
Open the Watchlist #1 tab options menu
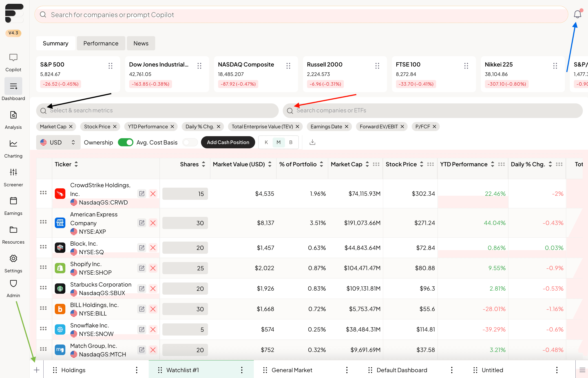click(242, 370)
